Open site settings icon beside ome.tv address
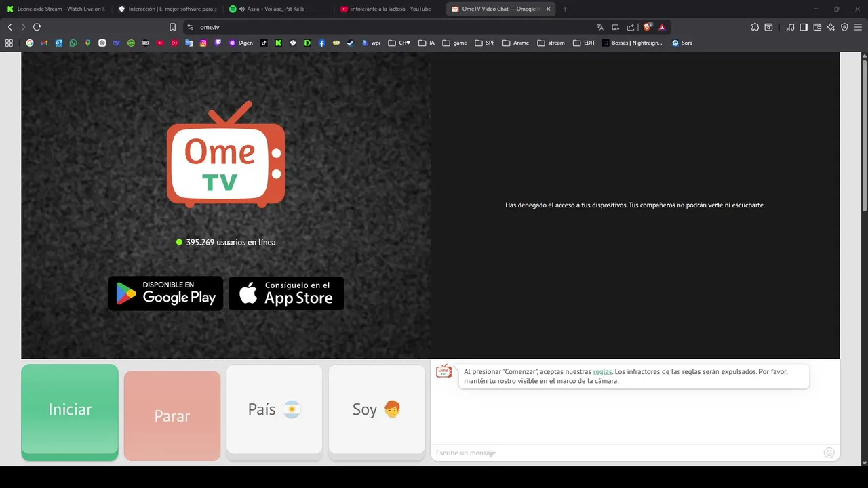Image resolution: width=868 pixels, height=488 pixels. (x=190, y=27)
